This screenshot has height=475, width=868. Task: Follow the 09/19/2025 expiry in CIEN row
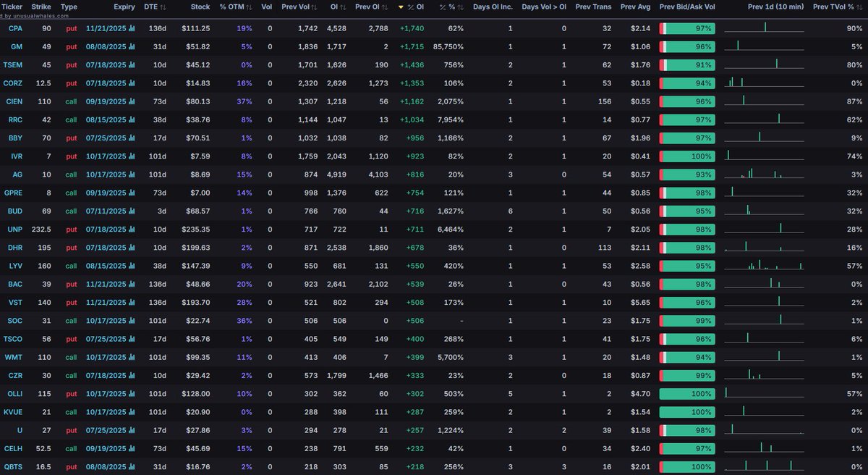[x=106, y=101]
